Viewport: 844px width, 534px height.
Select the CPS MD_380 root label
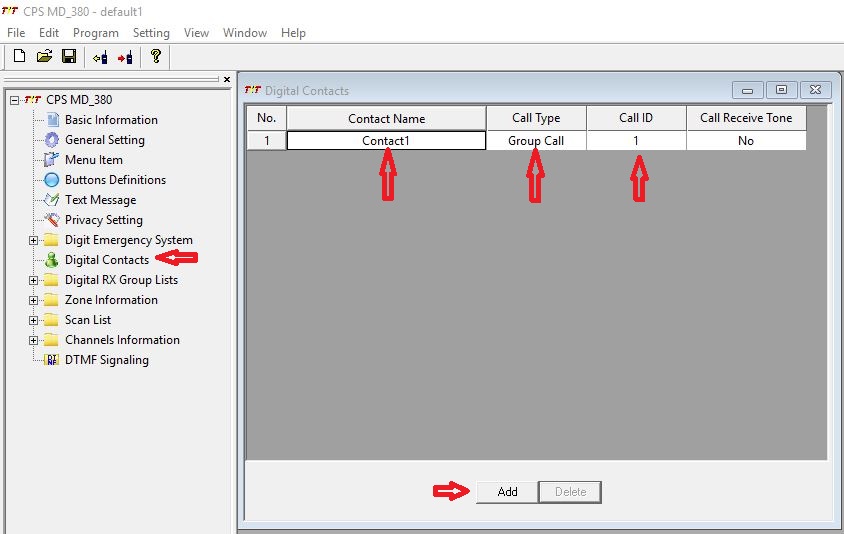tap(79, 100)
